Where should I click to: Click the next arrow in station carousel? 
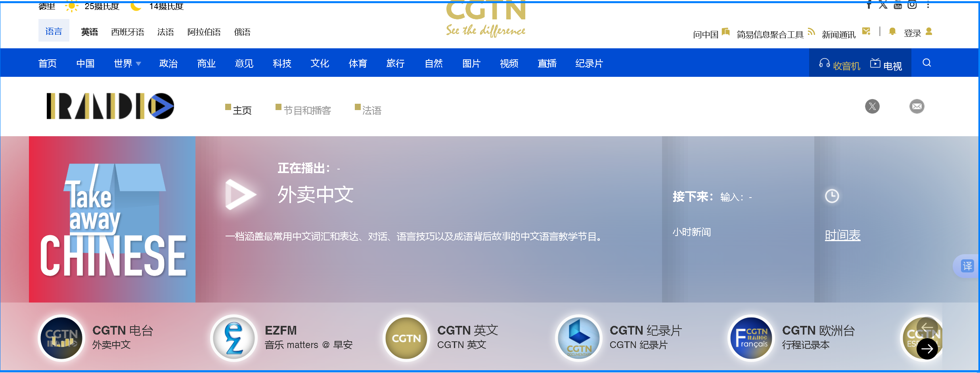[927, 349]
